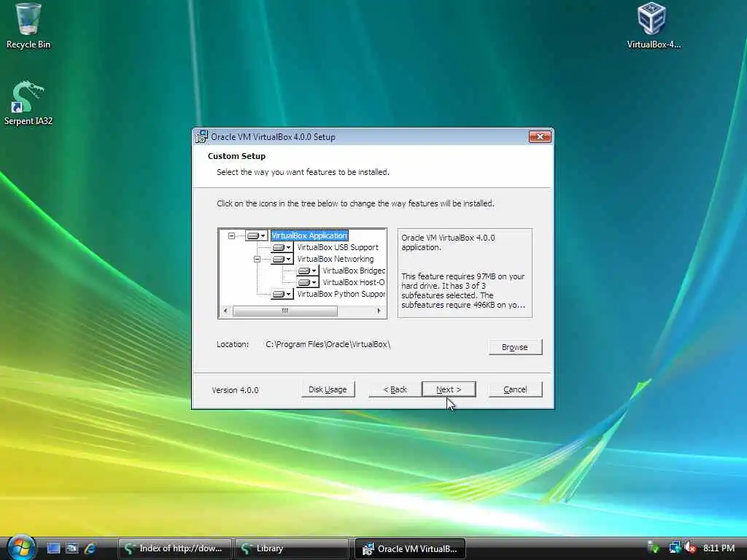Click the Show Desktop quick launch icon
The image size is (747, 560).
(53, 548)
